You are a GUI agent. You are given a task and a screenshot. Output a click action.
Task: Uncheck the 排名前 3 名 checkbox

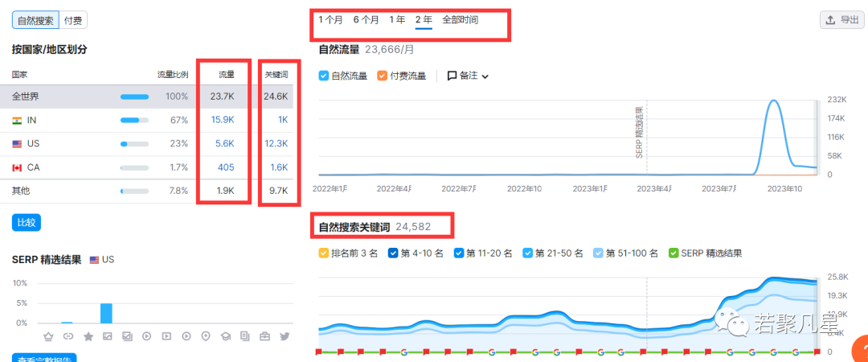pos(324,253)
